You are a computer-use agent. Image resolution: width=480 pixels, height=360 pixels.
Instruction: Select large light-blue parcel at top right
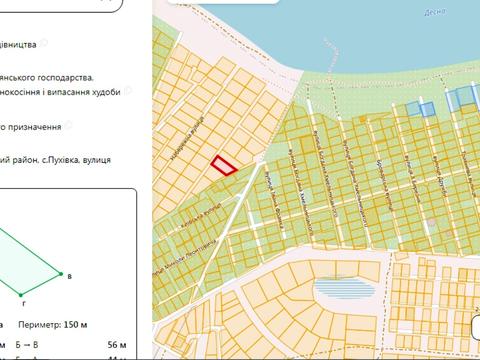pyautogui.click(x=465, y=96)
